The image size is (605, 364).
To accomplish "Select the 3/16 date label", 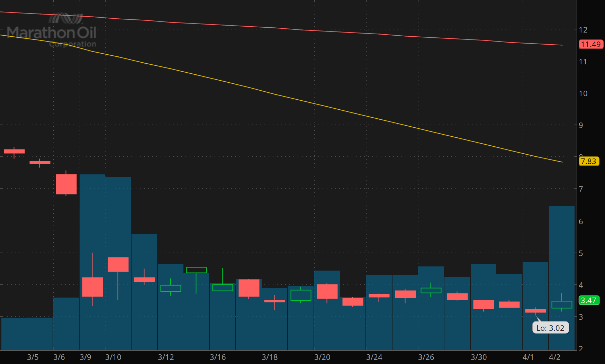I will [218, 357].
